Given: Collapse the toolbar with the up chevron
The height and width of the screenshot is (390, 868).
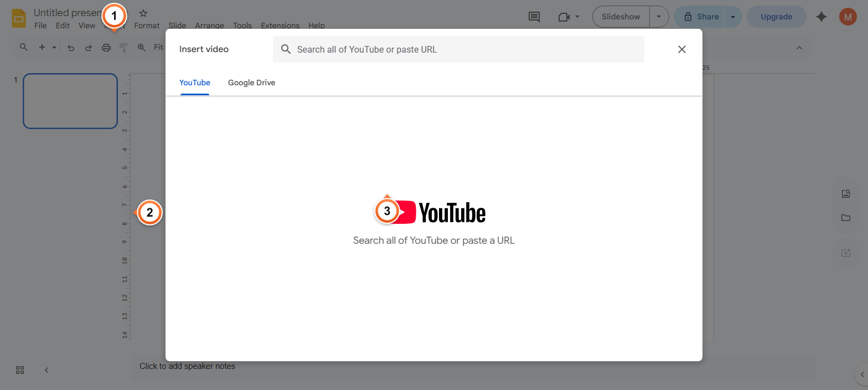Looking at the screenshot, I should coord(799,48).
